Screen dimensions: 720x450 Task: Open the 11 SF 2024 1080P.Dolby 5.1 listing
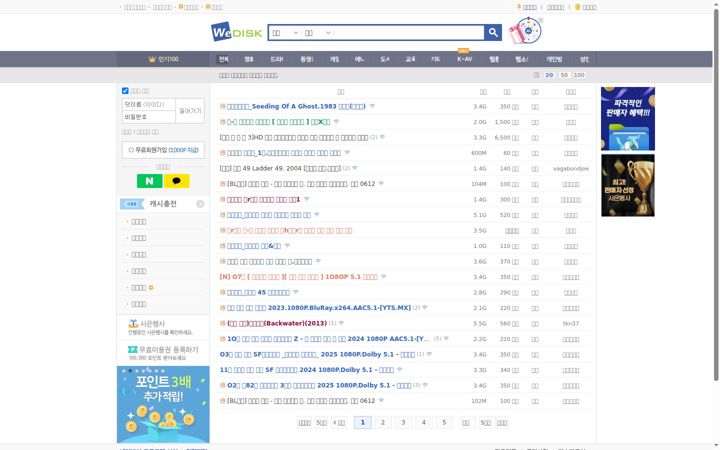(307, 370)
